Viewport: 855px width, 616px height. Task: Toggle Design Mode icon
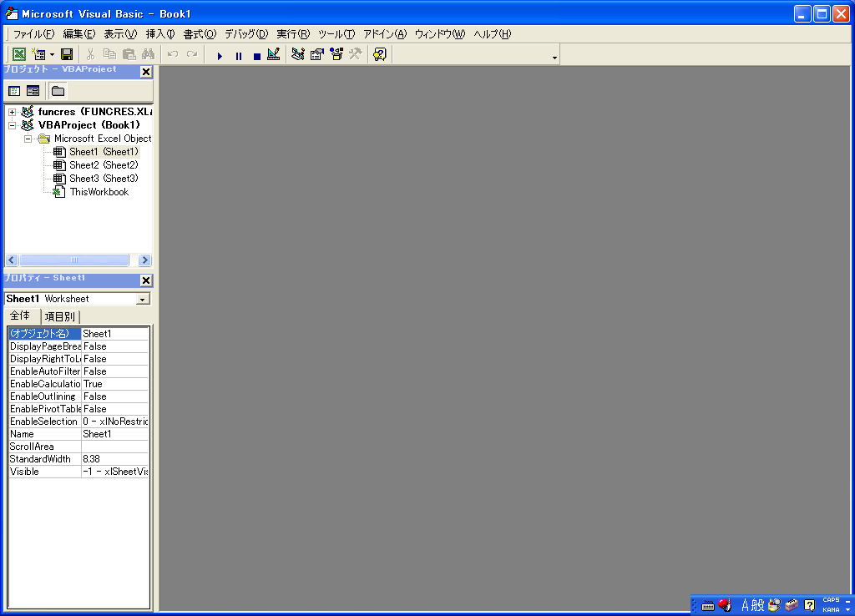click(x=273, y=55)
